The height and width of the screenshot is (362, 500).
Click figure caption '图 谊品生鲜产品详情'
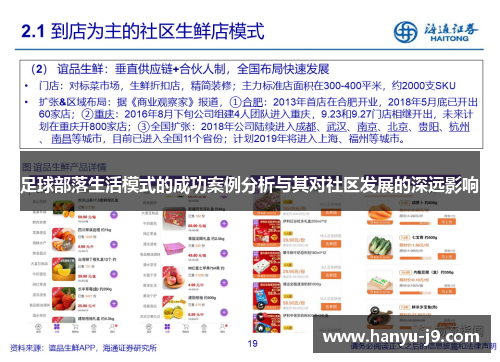(x=64, y=167)
